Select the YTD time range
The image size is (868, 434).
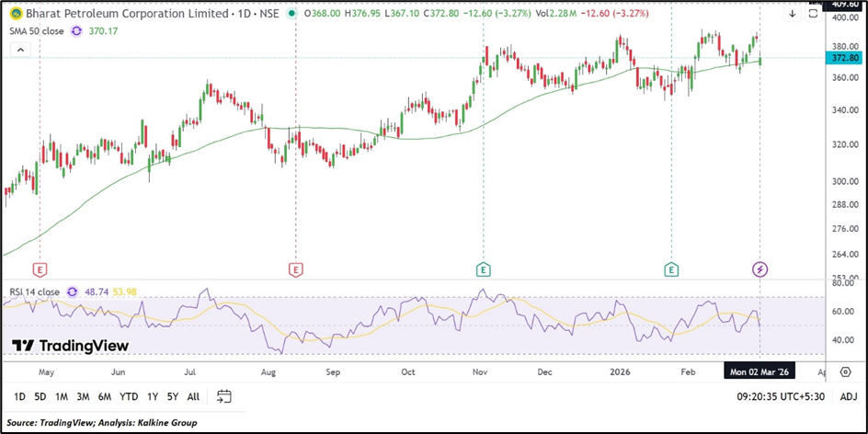(128, 396)
